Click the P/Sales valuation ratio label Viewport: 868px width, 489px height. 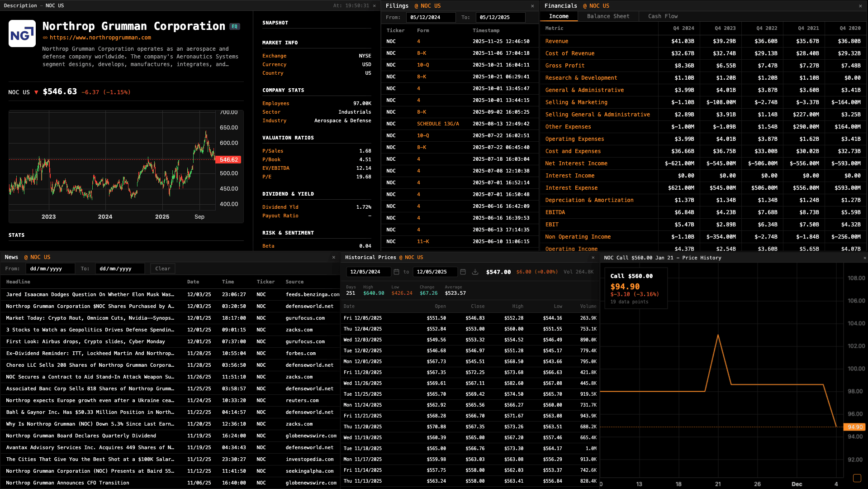click(273, 151)
